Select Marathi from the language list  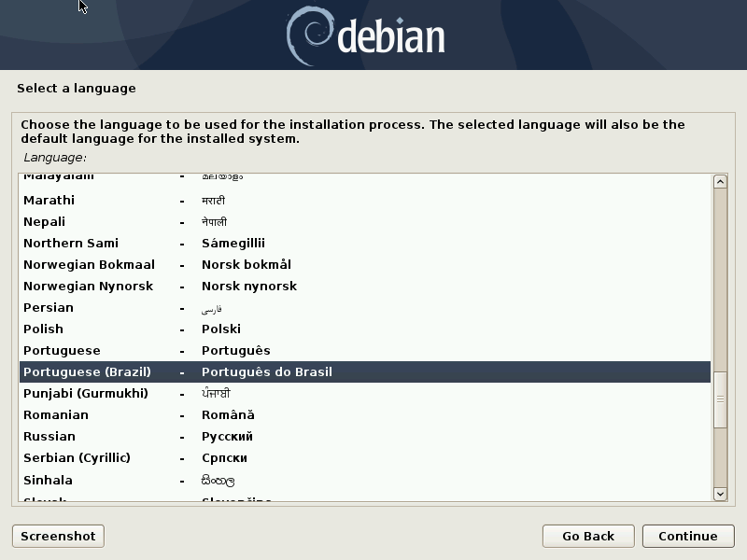[365, 201]
